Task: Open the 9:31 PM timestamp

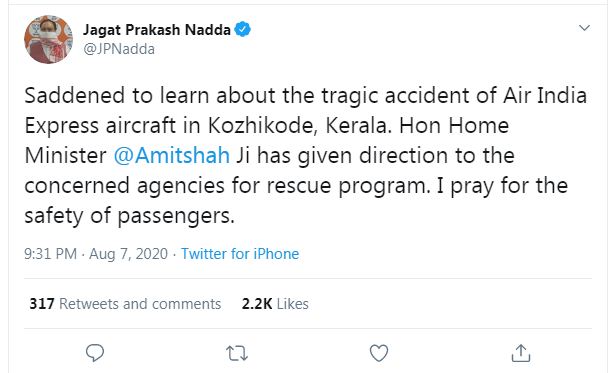Action: pyautogui.click(x=50, y=254)
